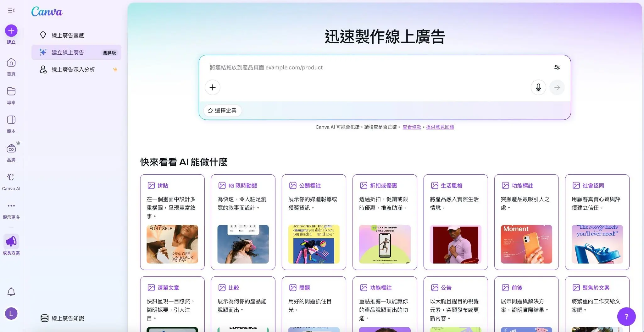Screen dimensions: 644x332
Task: Click the purple 建立 plus button
Action: [11, 31]
